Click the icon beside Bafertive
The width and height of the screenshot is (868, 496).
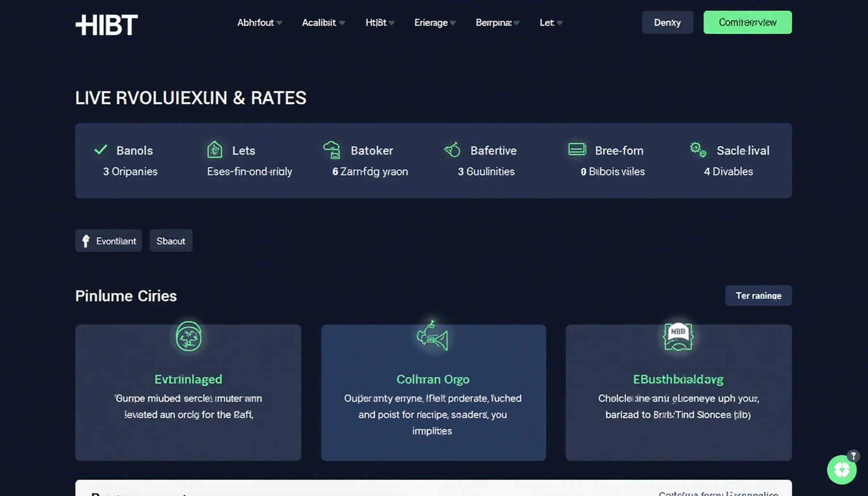(x=452, y=150)
